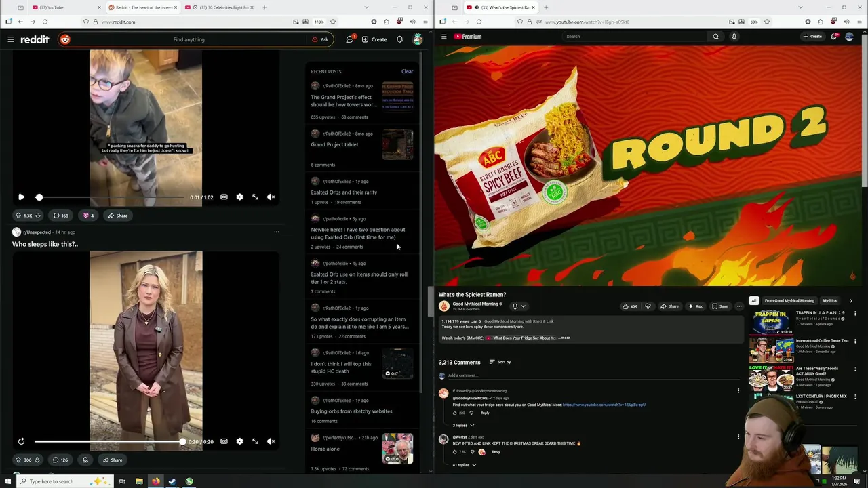This screenshot has height=488, width=868.
Task: Open more actions menu beside Save
Action: [739, 306]
